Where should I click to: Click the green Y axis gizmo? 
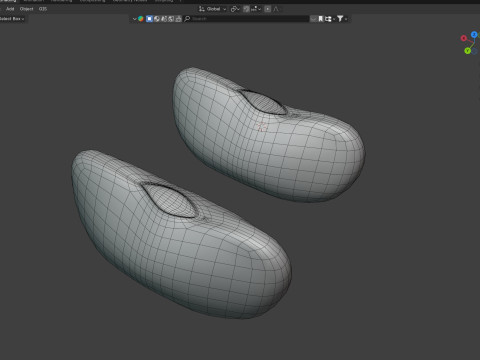(468, 51)
